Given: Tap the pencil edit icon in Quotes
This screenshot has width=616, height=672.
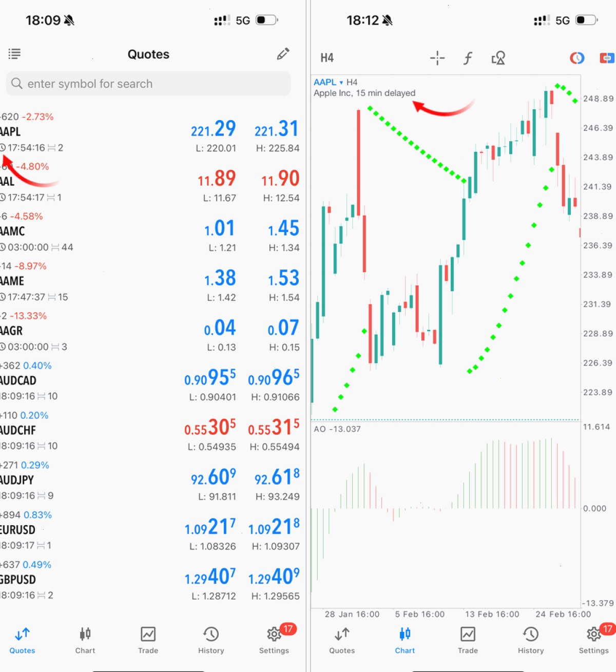Looking at the screenshot, I should click(283, 53).
